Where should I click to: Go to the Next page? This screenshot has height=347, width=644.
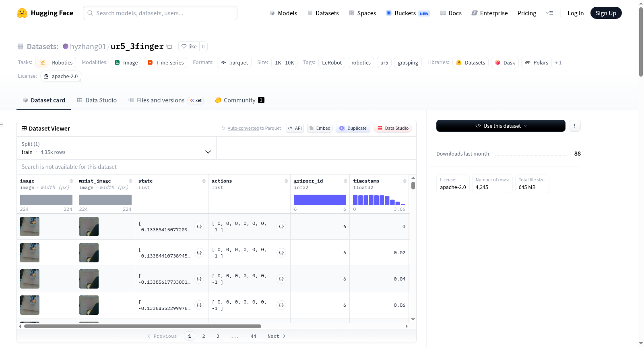click(x=277, y=336)
